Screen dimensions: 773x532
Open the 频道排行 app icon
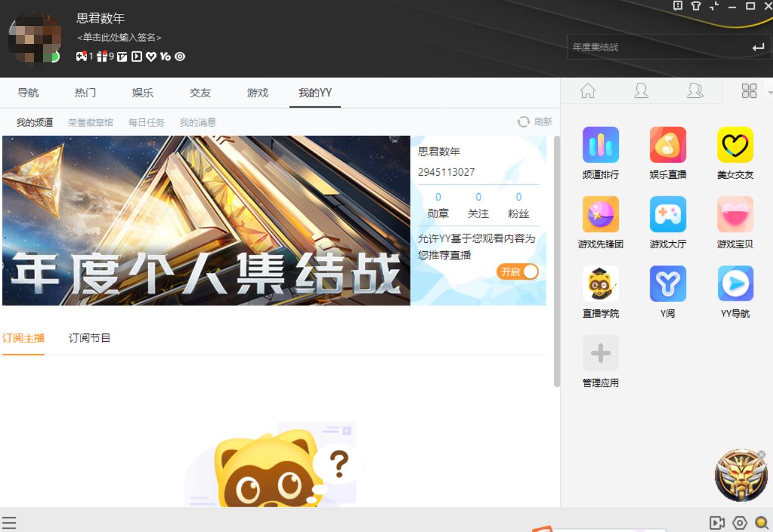tap(600, 145)
